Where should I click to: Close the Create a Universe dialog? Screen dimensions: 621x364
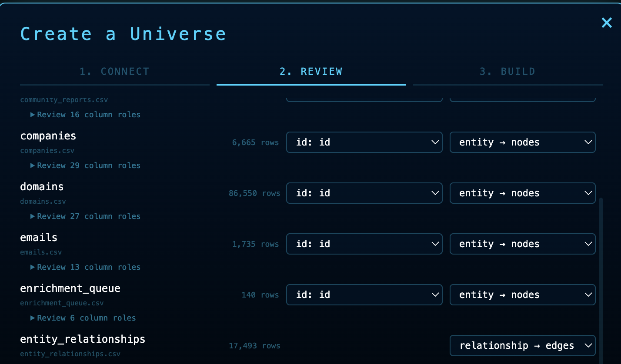pyautogui.click(x=607, y=23)
